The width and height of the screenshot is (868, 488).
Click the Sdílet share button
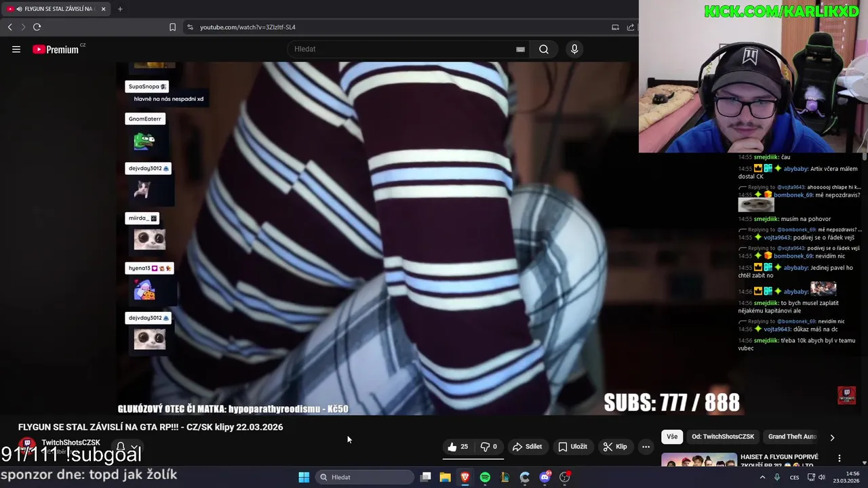(x=527, y=447)
